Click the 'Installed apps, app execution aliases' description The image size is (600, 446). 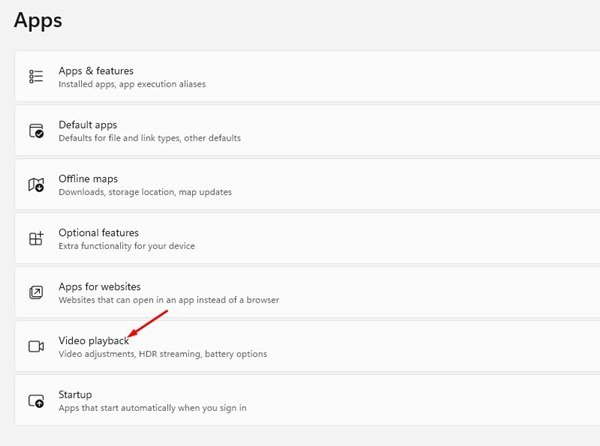(132, 84)
